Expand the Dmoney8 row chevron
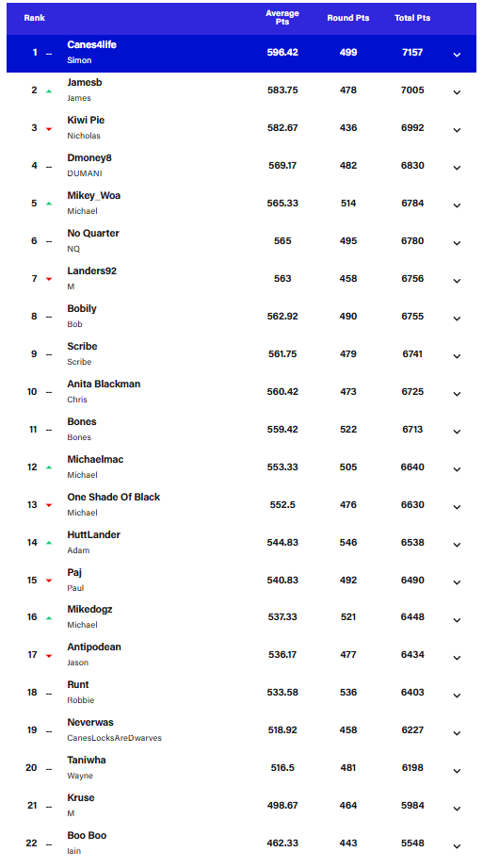The height and width of the screenshot is (868, 483). 457,168
